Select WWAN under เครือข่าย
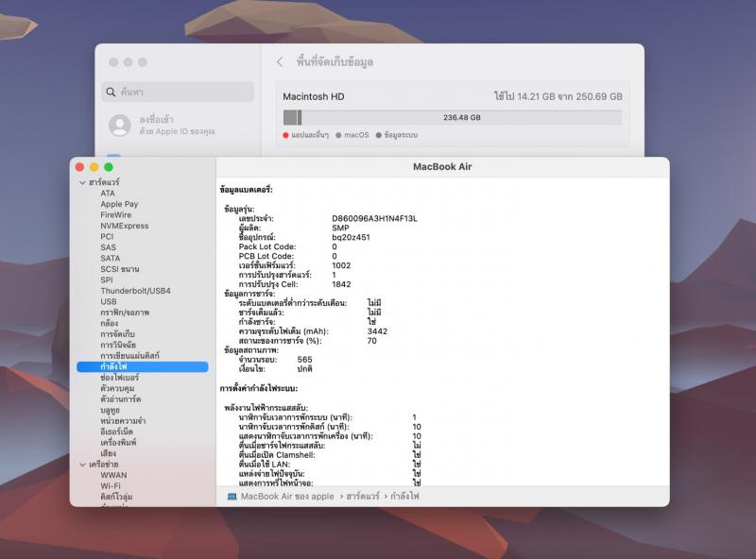The width and height of the screenshot is (756, 559). point(113,475)
